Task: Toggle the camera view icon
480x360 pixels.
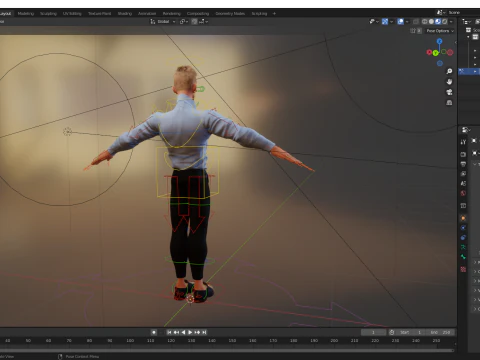Action: 449,92
